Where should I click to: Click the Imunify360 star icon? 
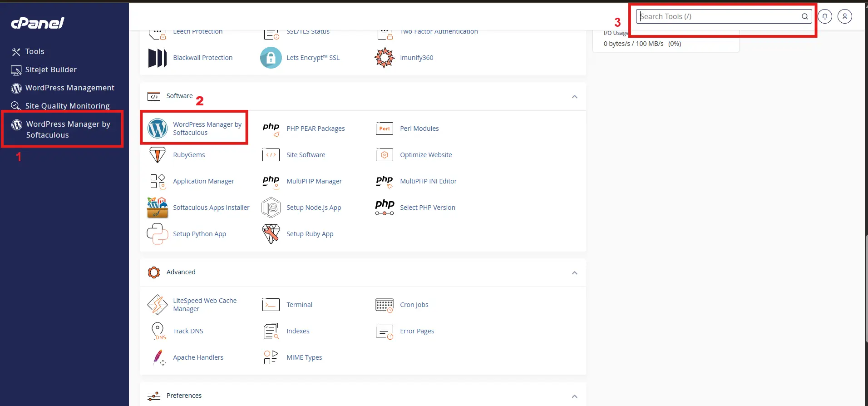tap(385, 58)
